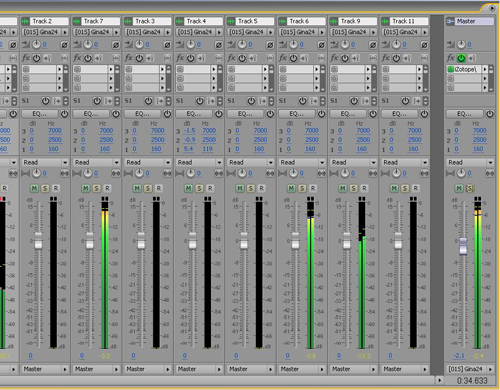Click the Track 11 name field
This screenshot has width=500, height=390.
(409, 21)
